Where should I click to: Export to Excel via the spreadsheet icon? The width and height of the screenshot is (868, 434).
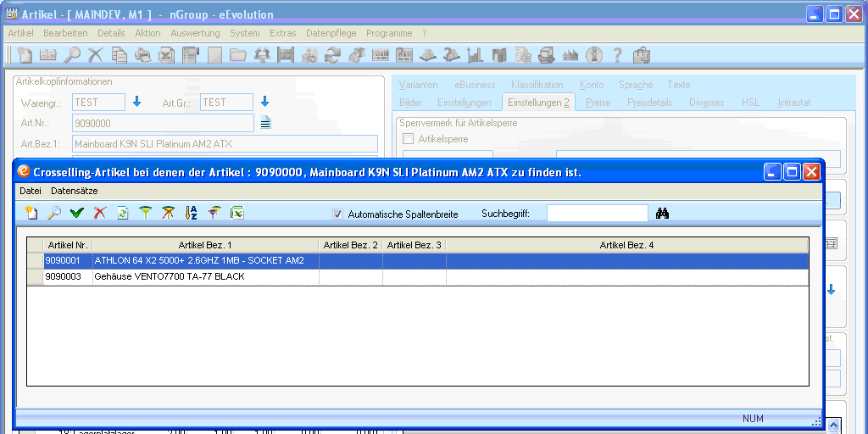[x=237, y=214]
